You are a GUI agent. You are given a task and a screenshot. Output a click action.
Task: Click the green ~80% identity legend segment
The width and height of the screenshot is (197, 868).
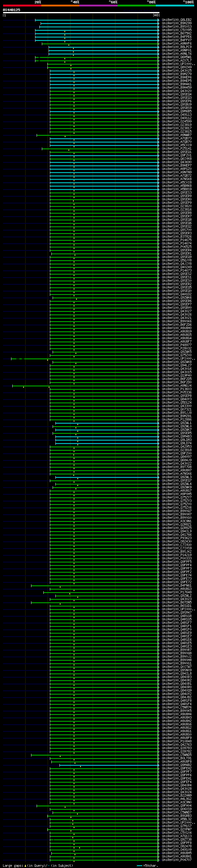[137, 6]
